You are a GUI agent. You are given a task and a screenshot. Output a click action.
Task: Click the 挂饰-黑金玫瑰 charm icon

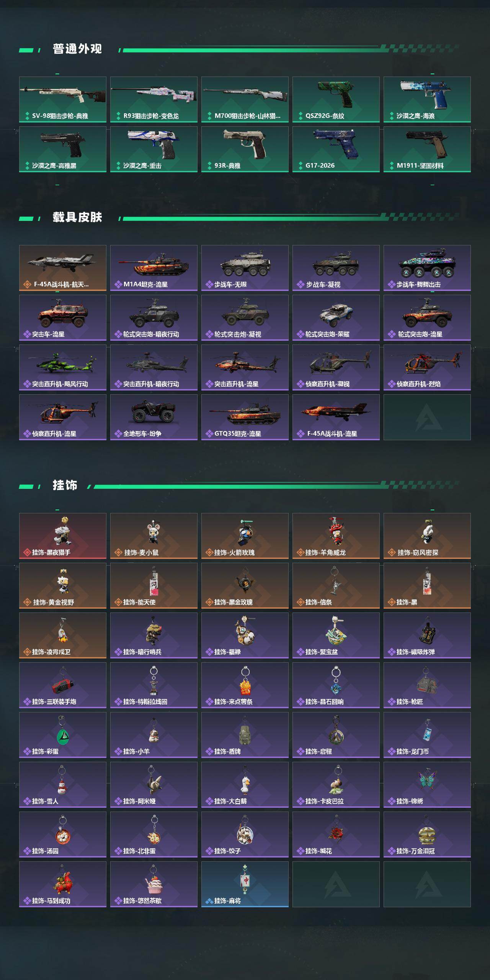(245, 586)
